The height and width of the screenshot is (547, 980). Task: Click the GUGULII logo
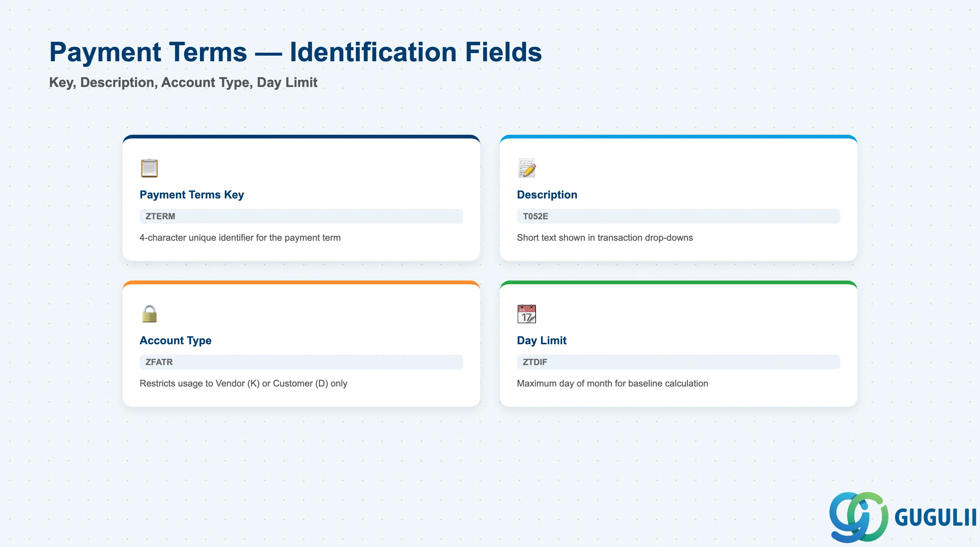pos(903,517)
